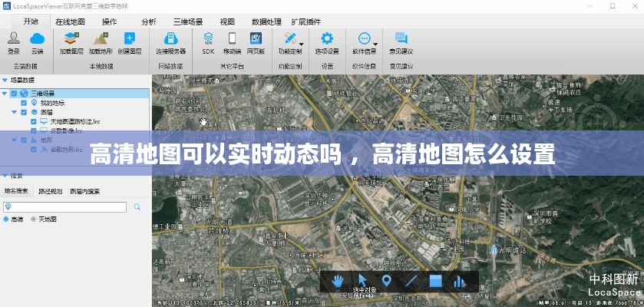Image resolution: width=644 pixels, height=307 pixels.
Task: Switch to the 开始 ribbon tab
Action: point(31,21)
